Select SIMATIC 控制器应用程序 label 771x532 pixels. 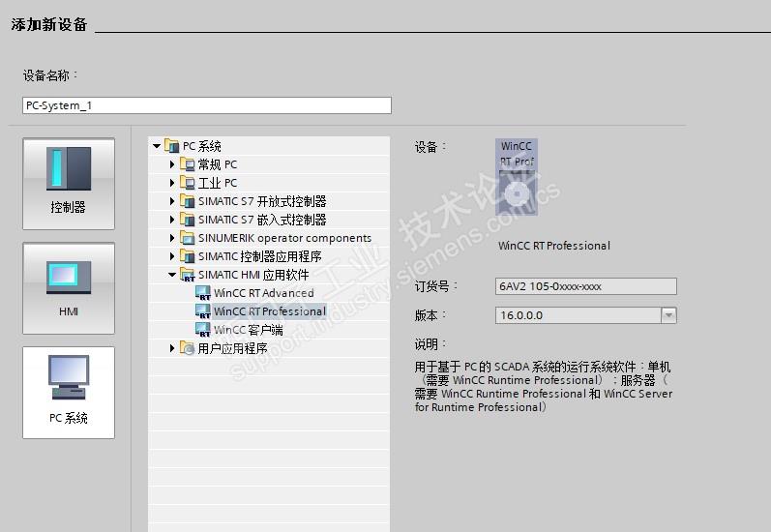point(259,256)
